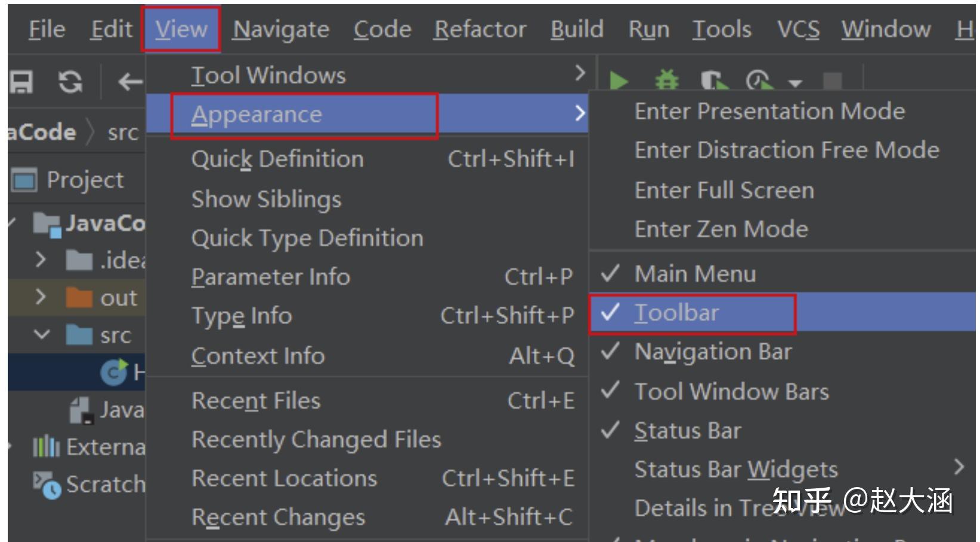Viewport: 980px width, 542px height.
Task: Expand the Status Bar Widgets submenu
Action: pos(736,470)
